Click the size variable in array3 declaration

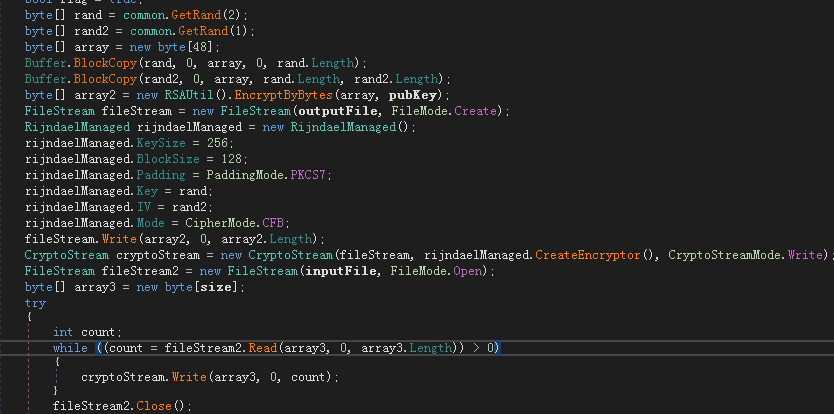point(220,288)
